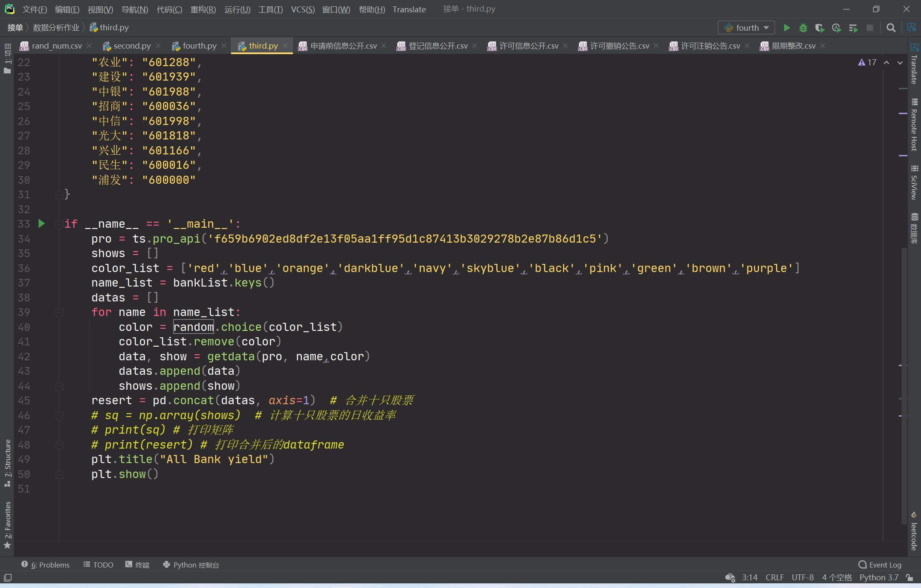921x588 pixels.
Task: Click caret position 3:14 in status bar
Action: click(750, 577)
